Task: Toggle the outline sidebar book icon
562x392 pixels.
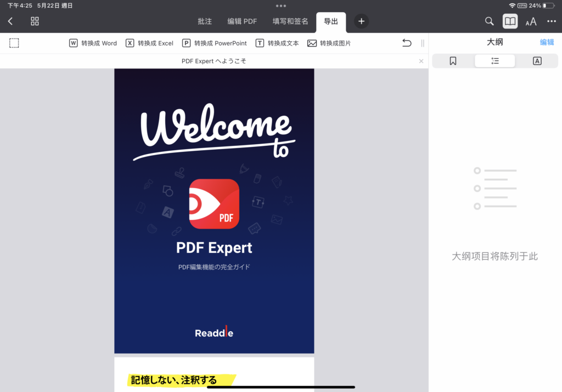Action: click(x=510, y=21)
